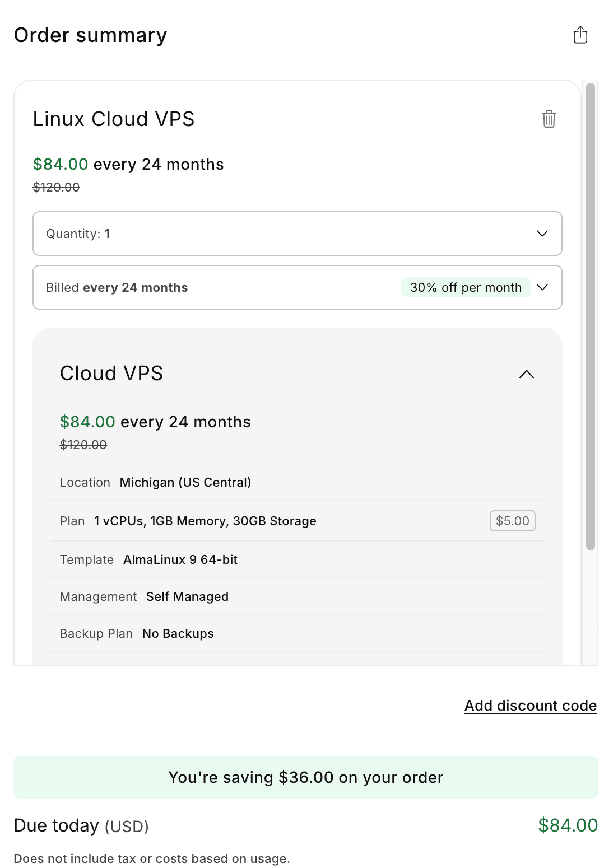Click the $5.00 plan price tag
604x868 pixels.
coord(512,521)
